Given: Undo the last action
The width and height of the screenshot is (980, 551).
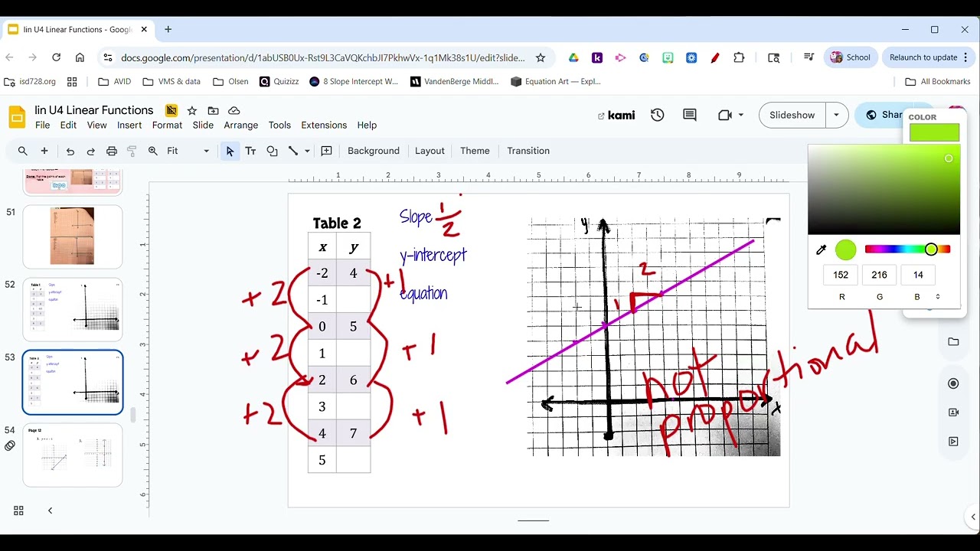Looking at the screenshot, I should pos(70,151).
